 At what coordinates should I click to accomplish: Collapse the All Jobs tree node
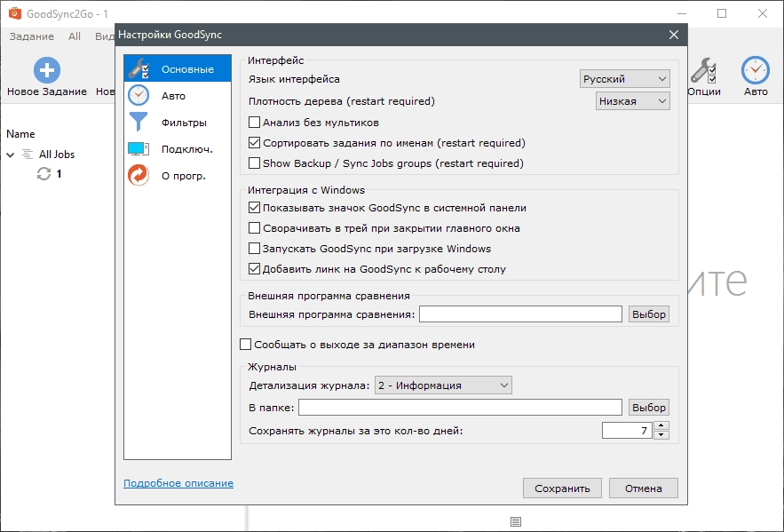click(11, 155)
